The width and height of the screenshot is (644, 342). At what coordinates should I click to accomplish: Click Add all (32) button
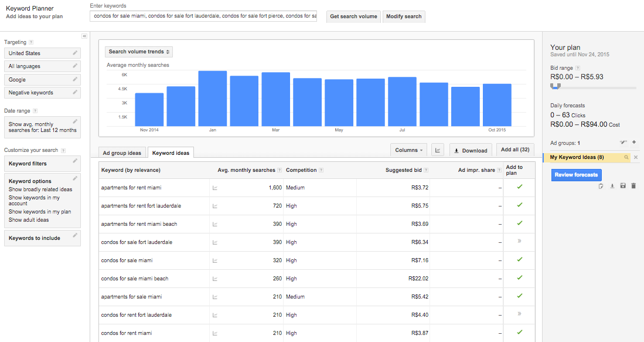coord(515,150)
